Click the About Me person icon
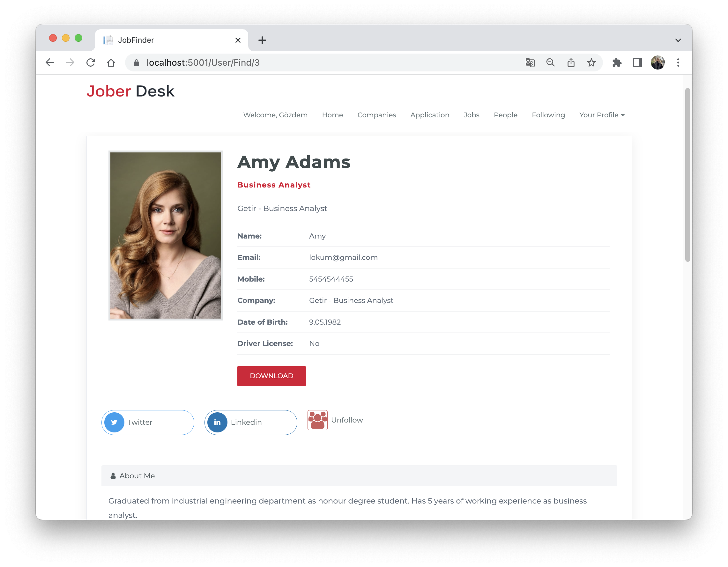This screenshot has width=728, height=567. tap(113, 476)
